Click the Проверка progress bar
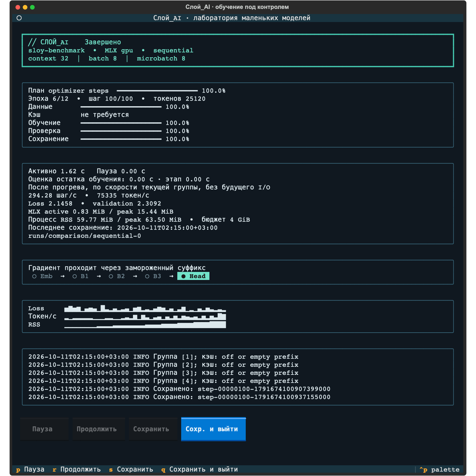This screenshot has width=476, height=476. coord(121,131)
